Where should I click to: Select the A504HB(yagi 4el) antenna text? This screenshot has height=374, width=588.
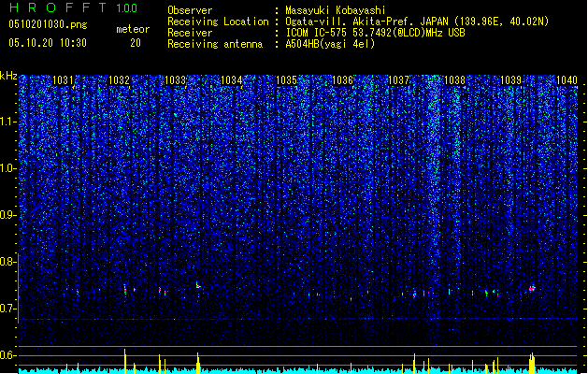click(x=330, y=44)
